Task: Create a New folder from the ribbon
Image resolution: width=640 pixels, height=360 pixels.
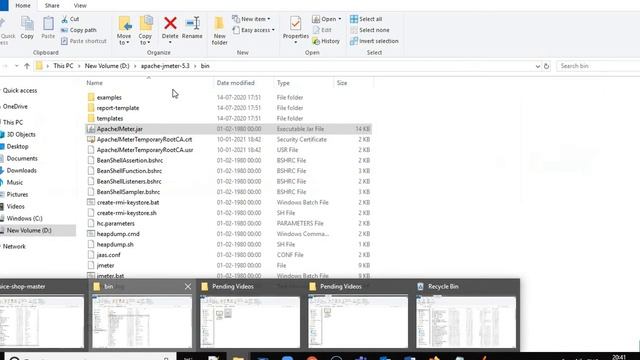Action: [x=220, y=31]
